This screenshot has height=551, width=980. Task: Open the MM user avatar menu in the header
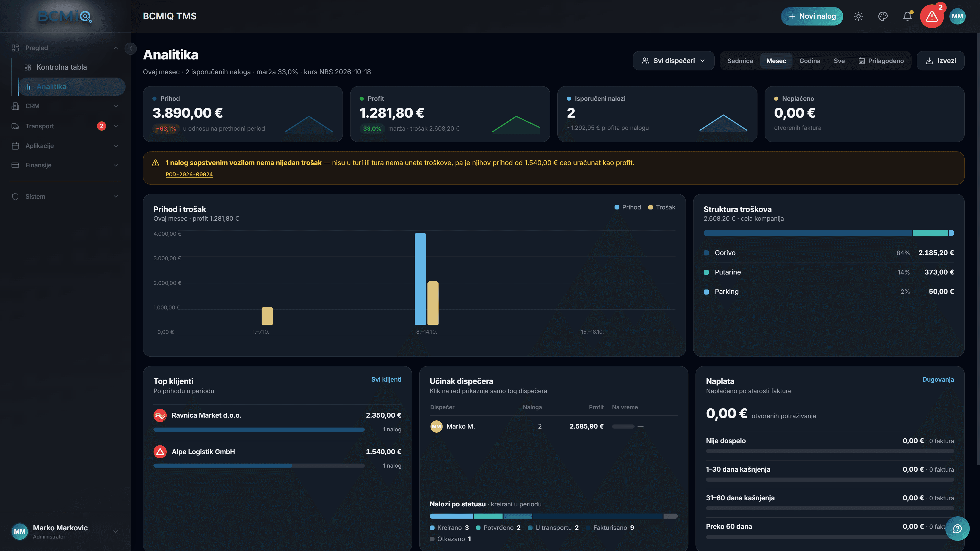[957, 16]
